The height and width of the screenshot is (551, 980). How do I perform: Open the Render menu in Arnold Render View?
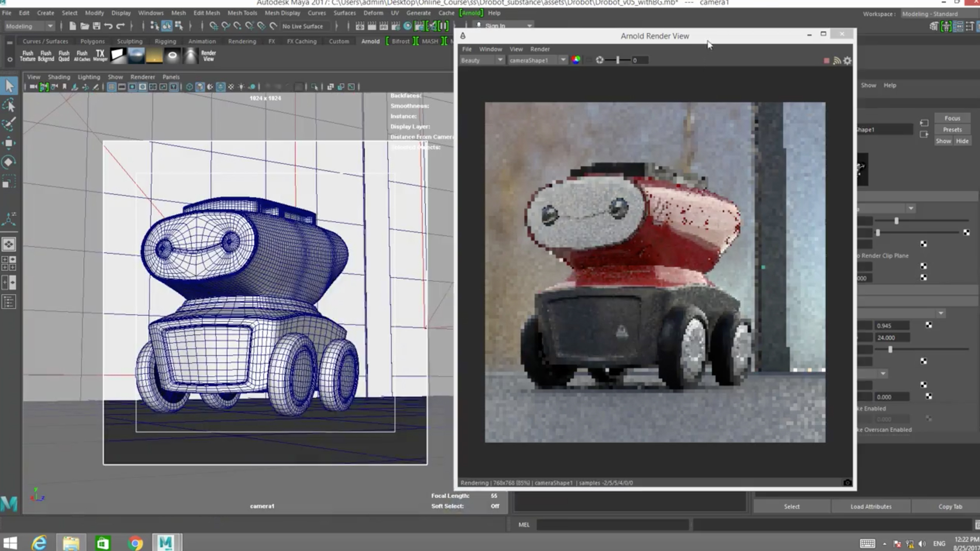539,49
